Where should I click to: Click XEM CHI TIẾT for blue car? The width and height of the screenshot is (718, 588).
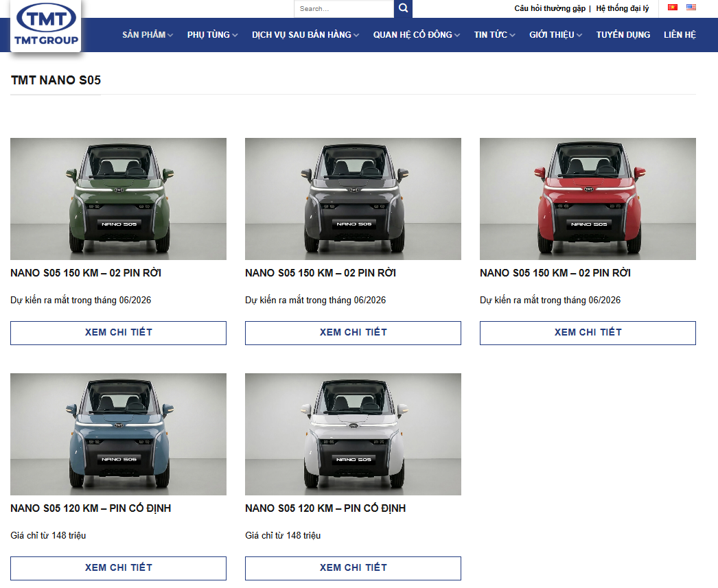click(118, 568)
